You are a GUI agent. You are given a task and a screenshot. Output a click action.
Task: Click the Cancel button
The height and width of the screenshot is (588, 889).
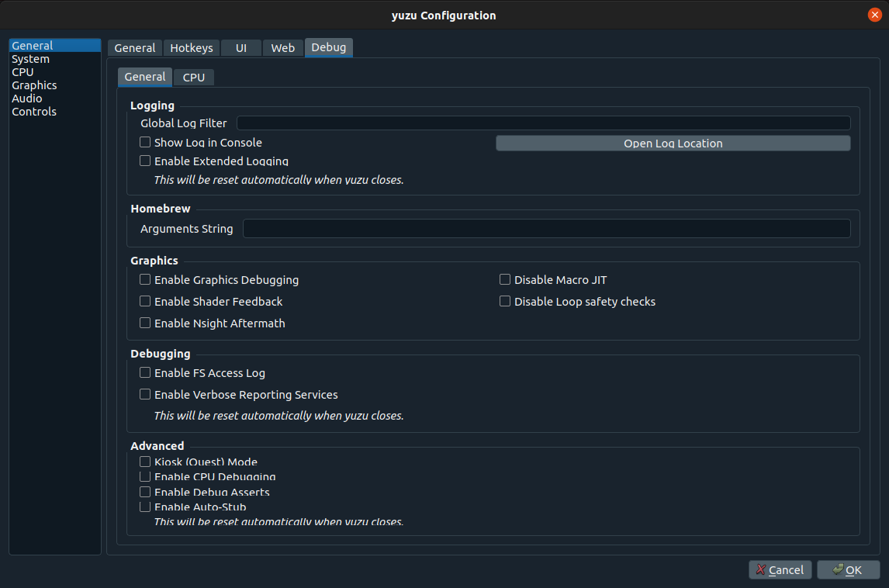click(x=780, y=570)
